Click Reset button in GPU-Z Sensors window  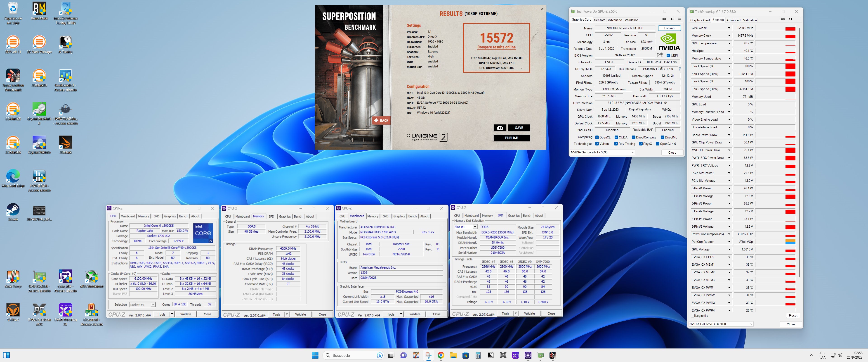click(x=793, y=315)
